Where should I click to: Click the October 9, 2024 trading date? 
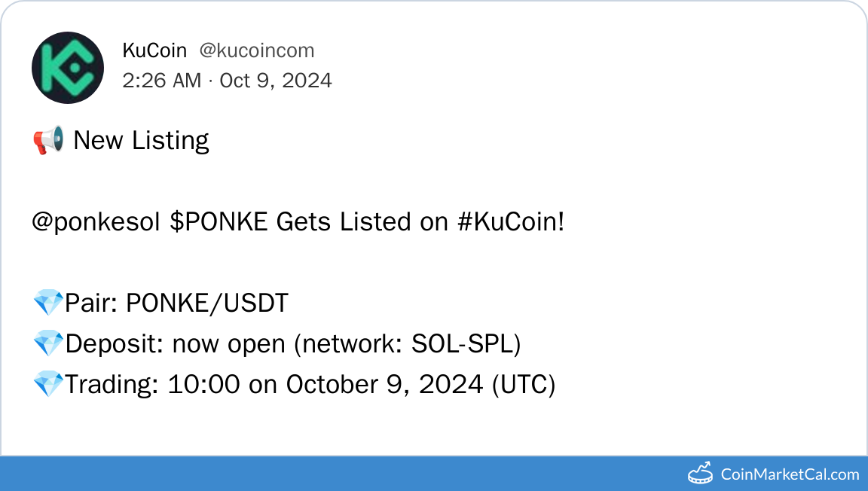point(384,385)
